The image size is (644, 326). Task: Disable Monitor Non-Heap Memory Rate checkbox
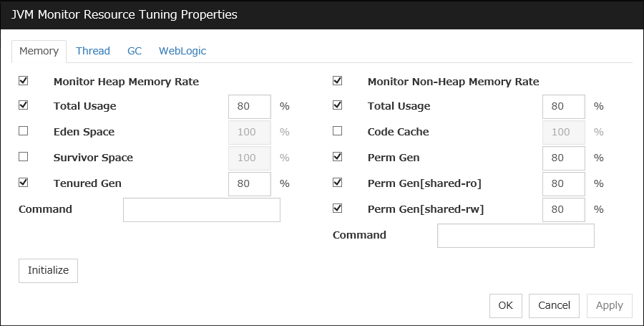338,81
